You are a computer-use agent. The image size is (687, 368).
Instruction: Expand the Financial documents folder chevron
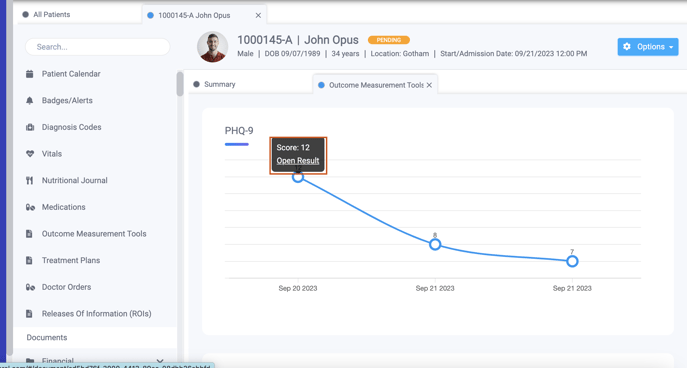pyautogui.click(x=160, y=361)
